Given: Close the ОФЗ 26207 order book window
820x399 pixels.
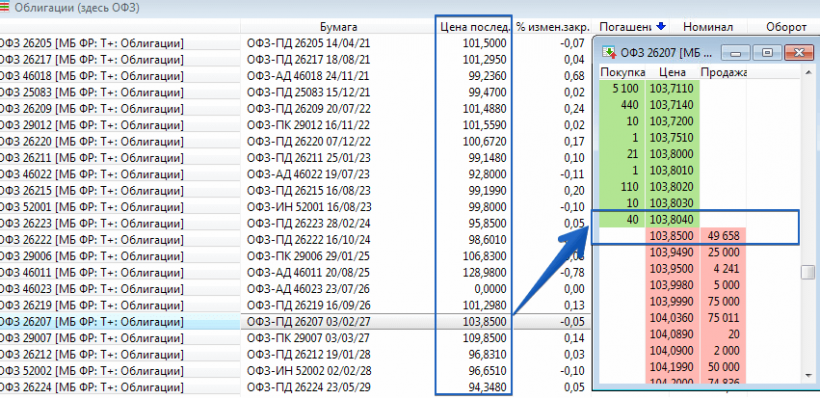Looking at the screenshot, I should (x=798, y=52).
